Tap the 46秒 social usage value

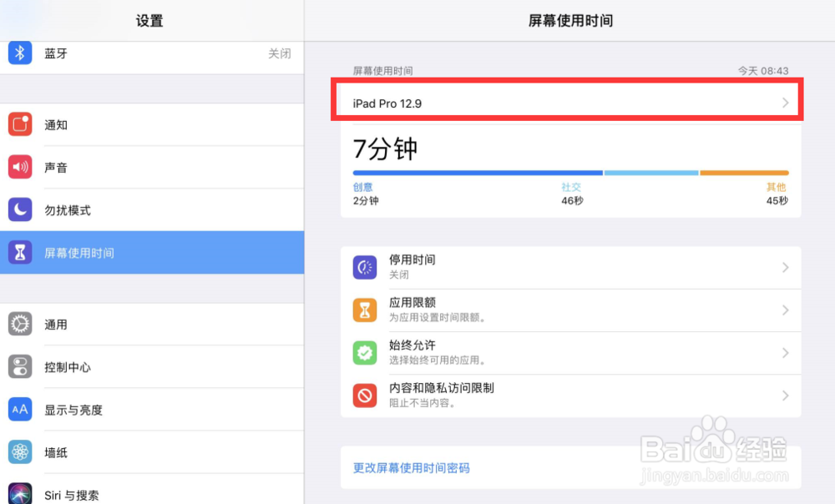[x=572, y=200]
